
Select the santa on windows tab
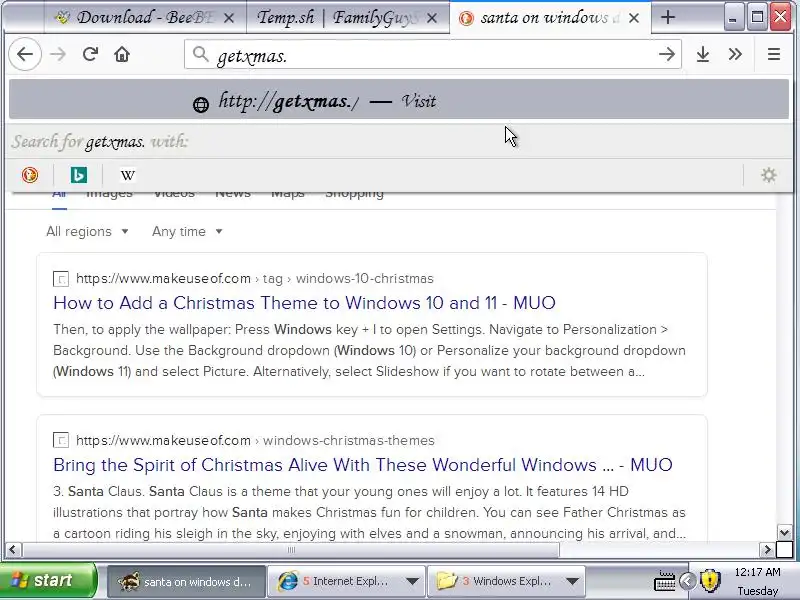(x=550, y=17)
